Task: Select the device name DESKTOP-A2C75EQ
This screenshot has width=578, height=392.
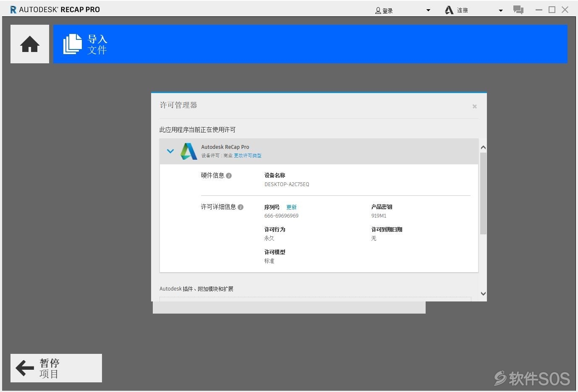Action: point(287,184)
